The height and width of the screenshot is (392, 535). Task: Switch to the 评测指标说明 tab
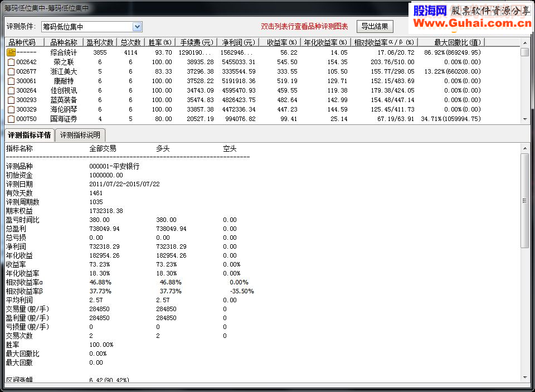pyautogui.click(x=80, y=135)
